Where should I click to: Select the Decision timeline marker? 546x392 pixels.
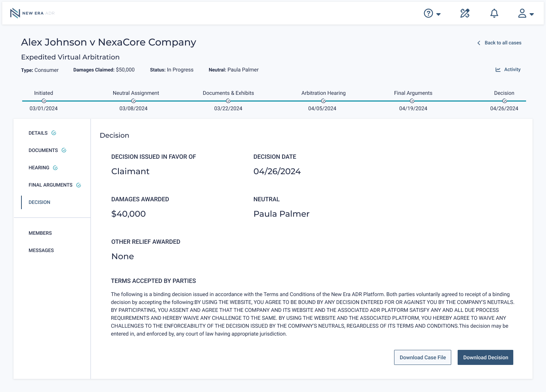pyautogui.click(x=505, y=101)
